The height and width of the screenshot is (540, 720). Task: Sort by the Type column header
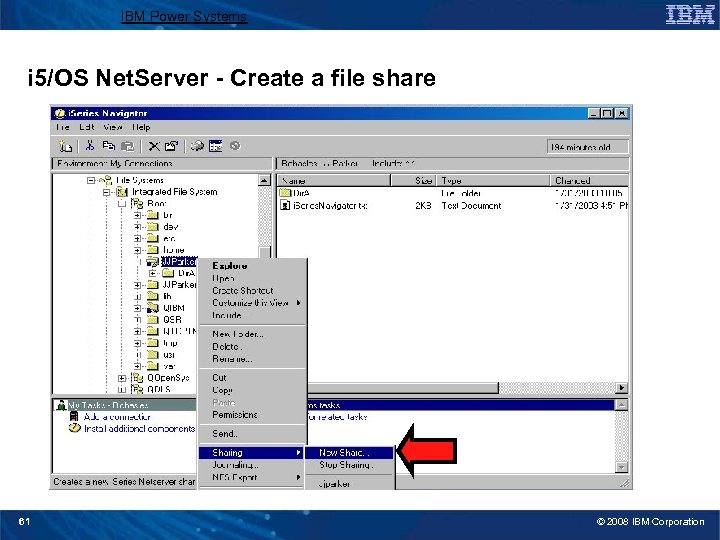click(x=493, y=180)
